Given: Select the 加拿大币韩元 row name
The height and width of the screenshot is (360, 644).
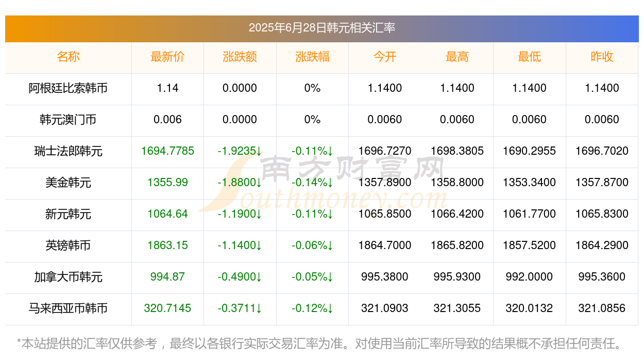Looking at the screenshot, I should point(68,277).
